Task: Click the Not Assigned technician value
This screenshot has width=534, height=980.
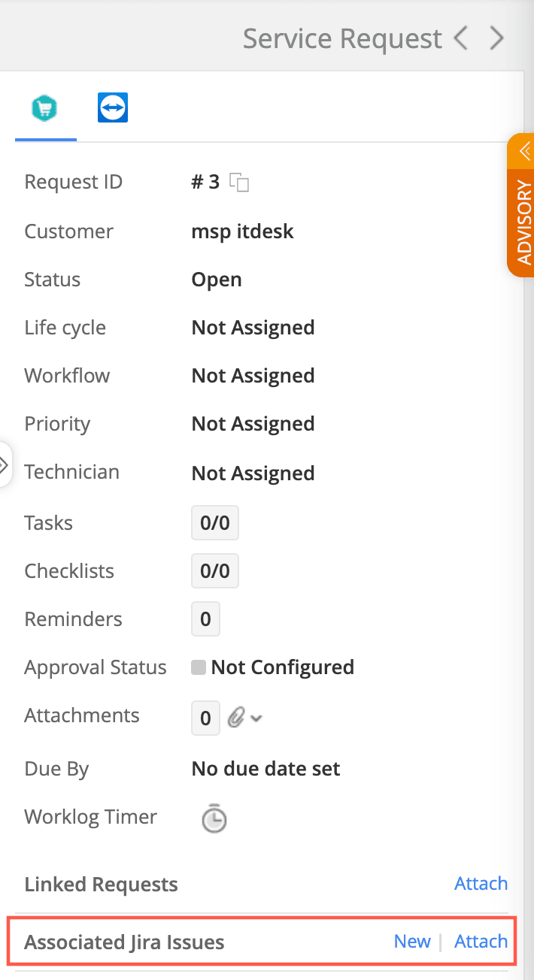Action: tap(253, 473)
